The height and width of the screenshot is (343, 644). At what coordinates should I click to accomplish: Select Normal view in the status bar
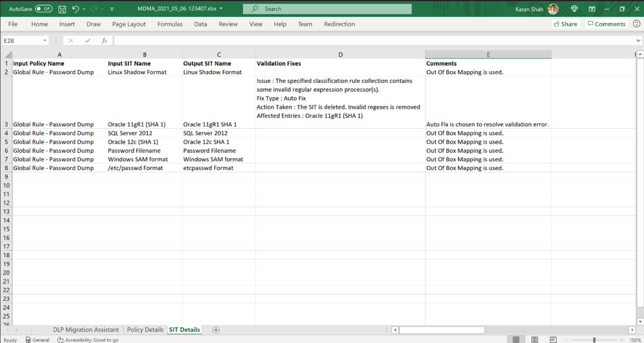516,339
